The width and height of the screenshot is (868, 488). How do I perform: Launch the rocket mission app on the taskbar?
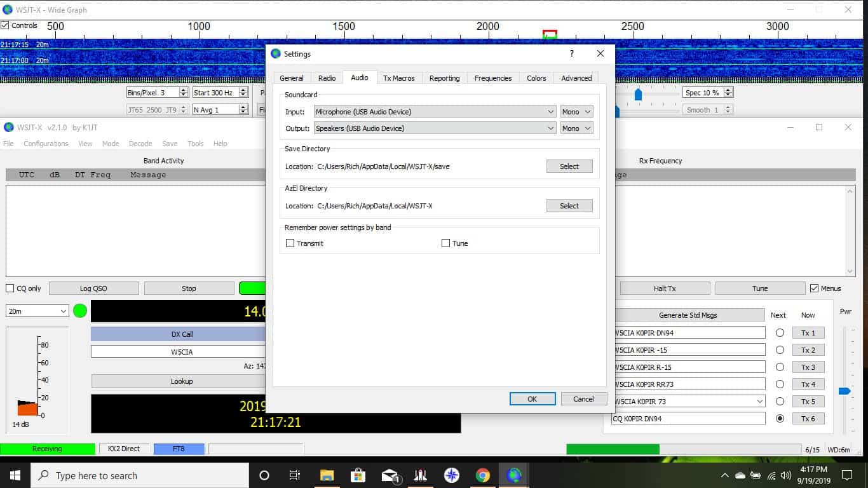[x=419, y=475]
